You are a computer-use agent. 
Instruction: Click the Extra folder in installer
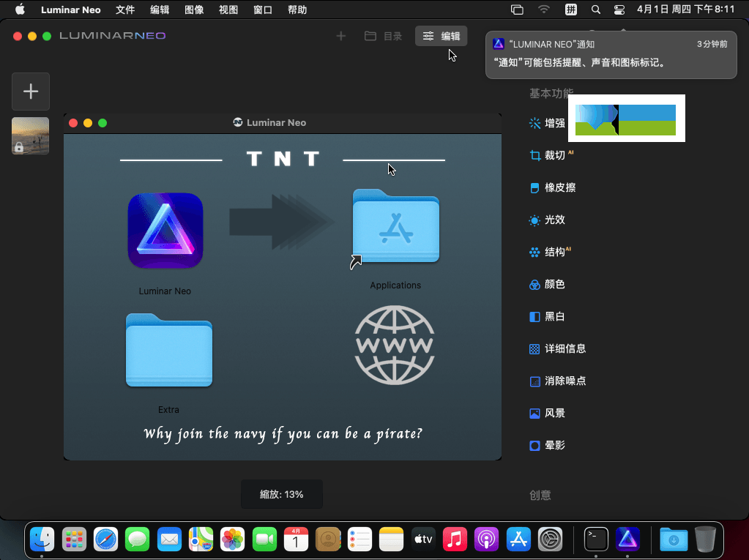(x=169, y=350)
